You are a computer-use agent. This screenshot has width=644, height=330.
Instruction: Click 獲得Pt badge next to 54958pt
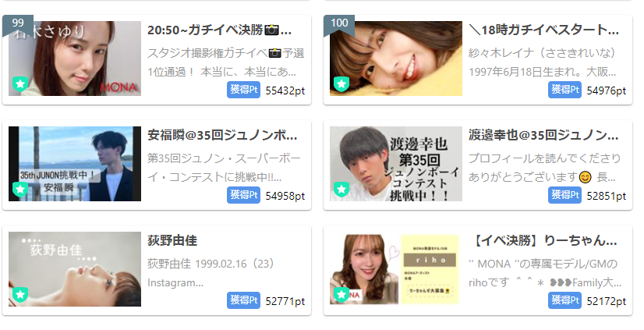pos(243,195)
